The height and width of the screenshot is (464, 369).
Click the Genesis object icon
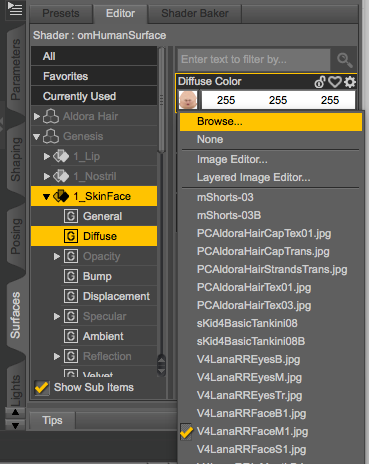click(x=51, y=136)
